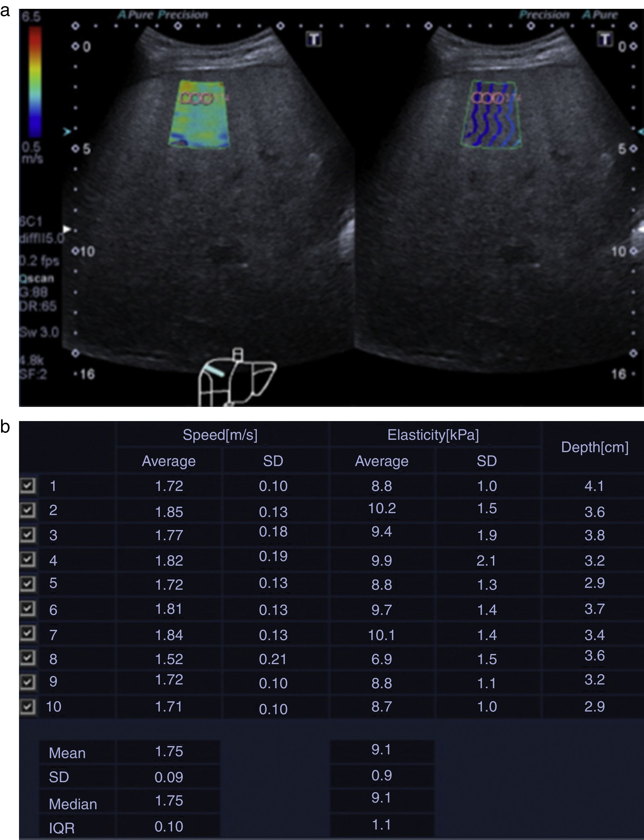The height and width of the screenshot is (840, 644).
Task: Click the Speed[m/s] column header
Action: (x=220, y=435)
